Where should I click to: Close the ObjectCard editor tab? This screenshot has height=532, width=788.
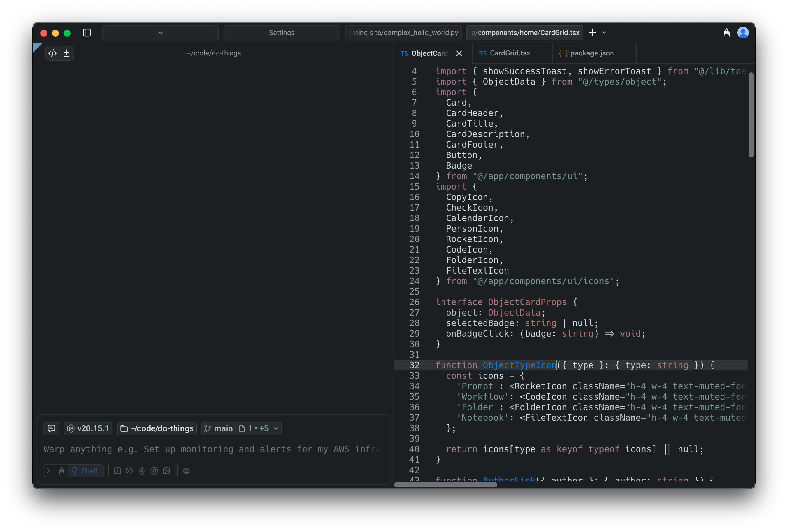tap(459, 53)
